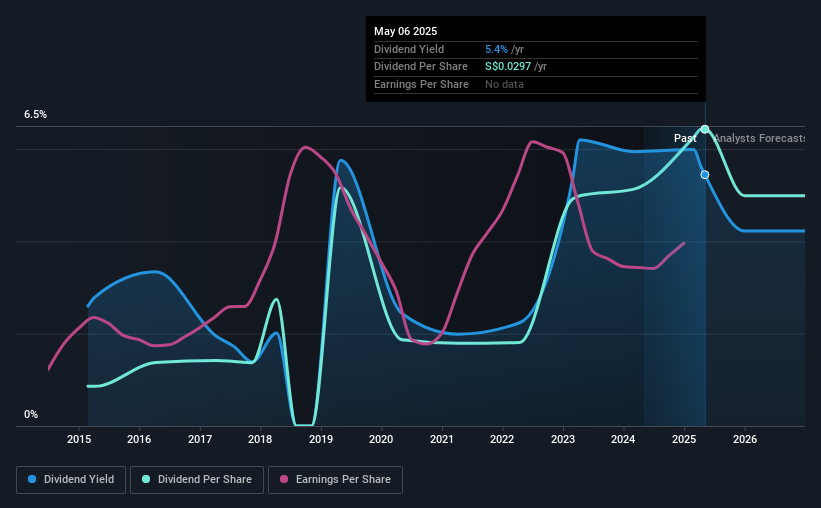Click the No data earnings value
The width and height of the screenshot is (821, 508).
pyautogui.click(x=504, y=84)
